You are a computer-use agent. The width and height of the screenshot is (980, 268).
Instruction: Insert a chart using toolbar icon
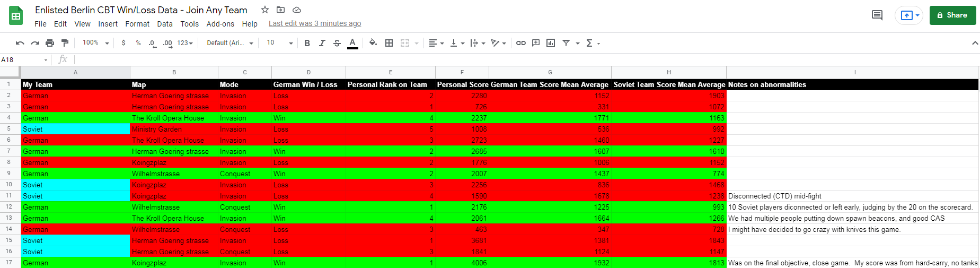(x=551, y=43)
